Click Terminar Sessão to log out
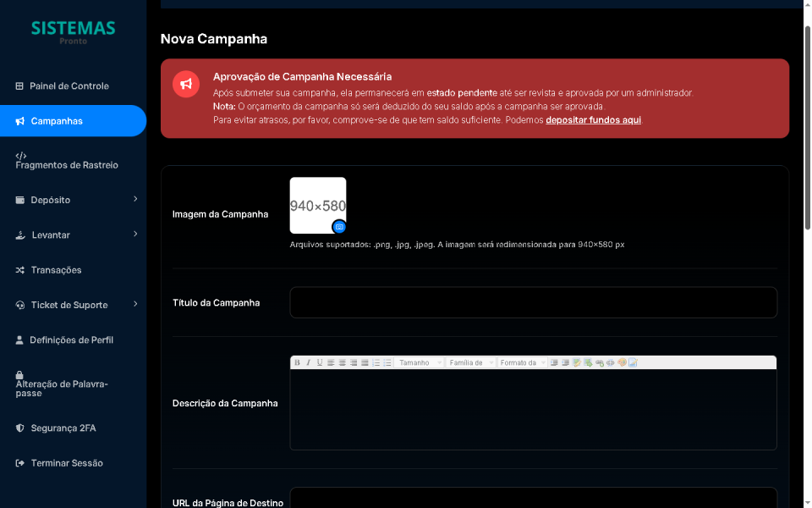The height and width of the screenshot is (508, 812). 66,463
